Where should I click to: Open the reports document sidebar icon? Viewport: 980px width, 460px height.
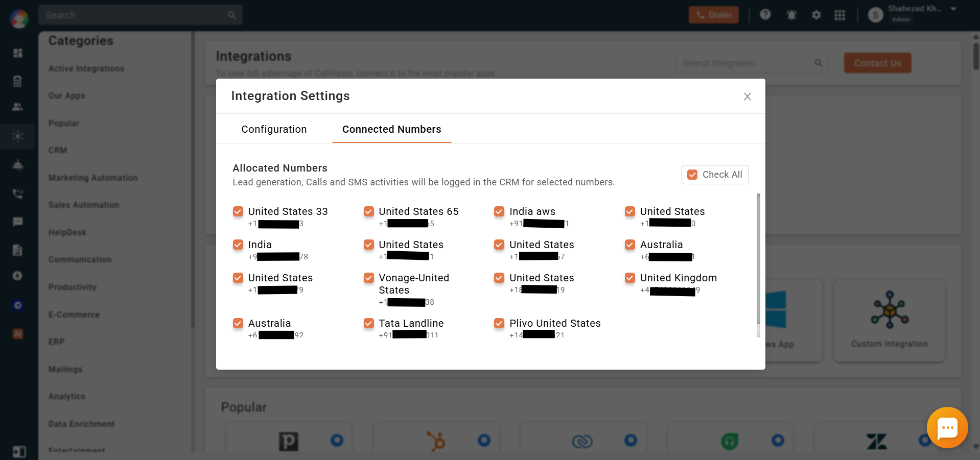tap(18, 250)
